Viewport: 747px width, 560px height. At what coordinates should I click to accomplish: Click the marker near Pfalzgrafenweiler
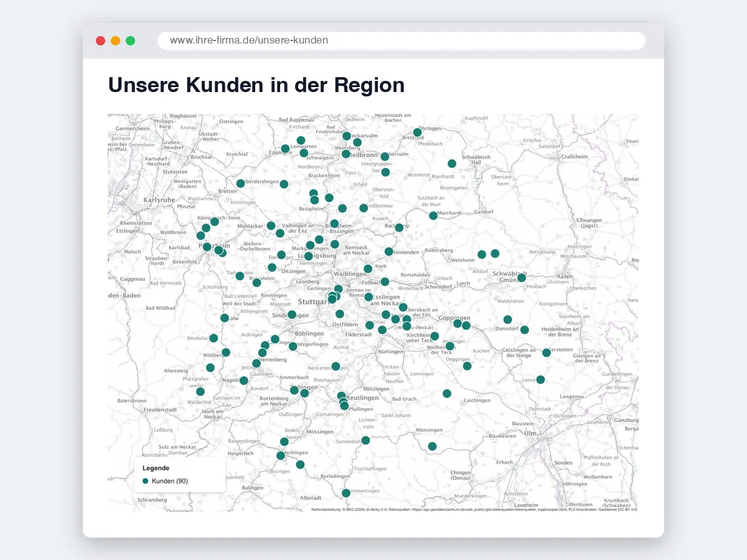200,391
